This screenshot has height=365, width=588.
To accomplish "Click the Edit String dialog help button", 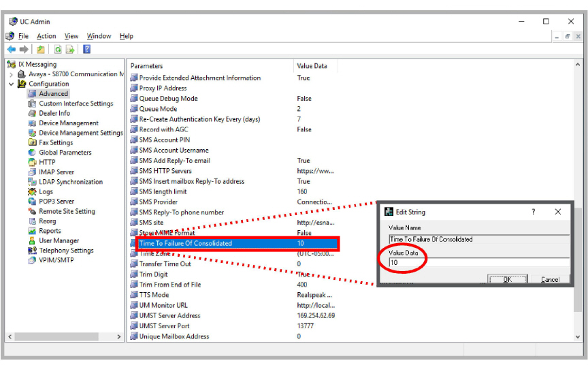I will [x=534, y=212].
